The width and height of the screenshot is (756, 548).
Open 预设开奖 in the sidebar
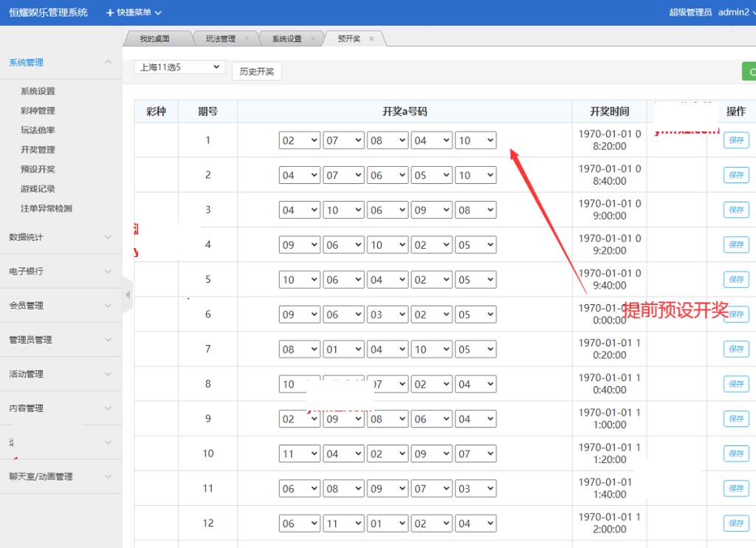point(38,169)
